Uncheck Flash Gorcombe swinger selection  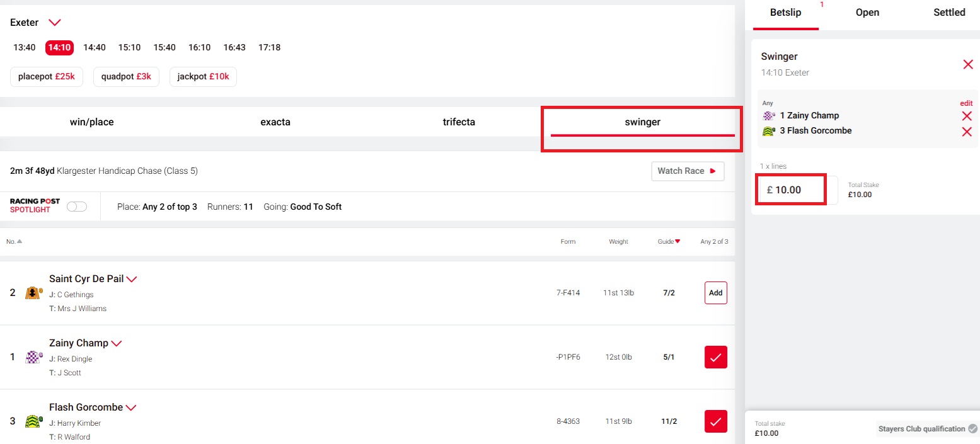coord(715,421)
